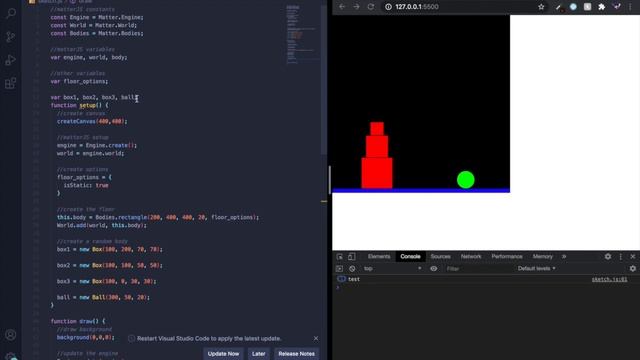Click the Release Notes button
Image resolution: width=640 pixels, height=360 pixels.
(x=296, y=354)
